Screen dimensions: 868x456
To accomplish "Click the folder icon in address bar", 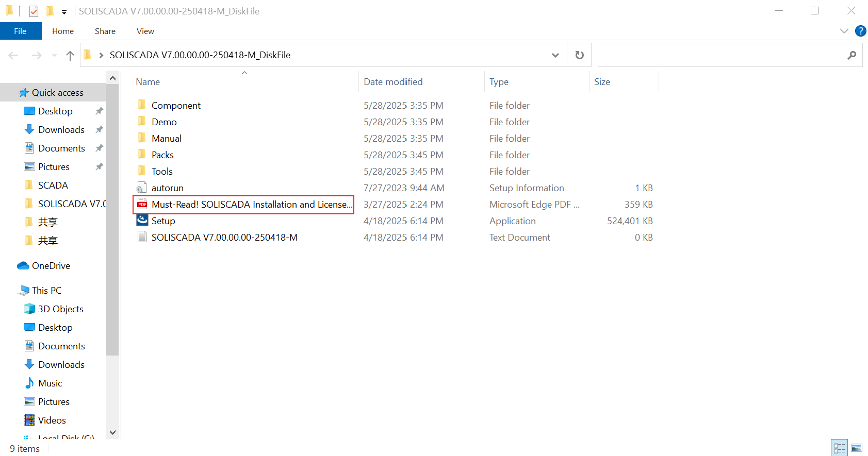I will 87,55.
